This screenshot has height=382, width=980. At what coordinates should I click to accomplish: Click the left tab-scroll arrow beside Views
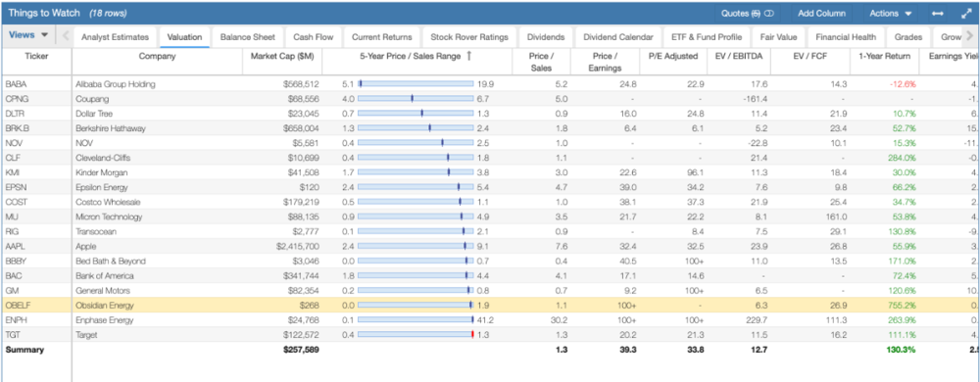66,37
